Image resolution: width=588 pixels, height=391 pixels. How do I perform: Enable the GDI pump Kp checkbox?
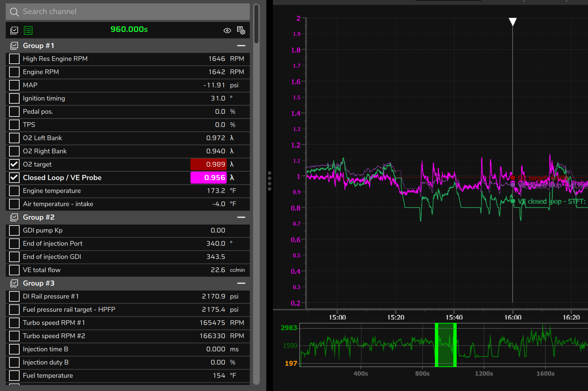14,230
